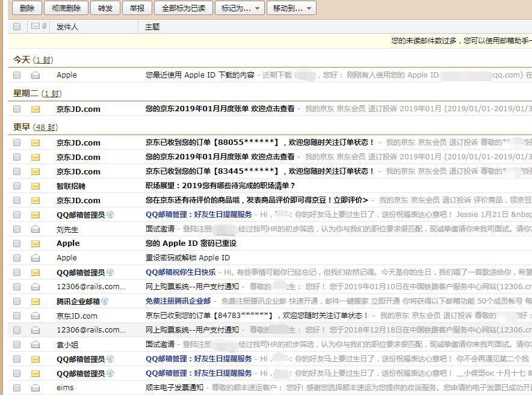Sort by the 发件人 column header

[67, 27]
